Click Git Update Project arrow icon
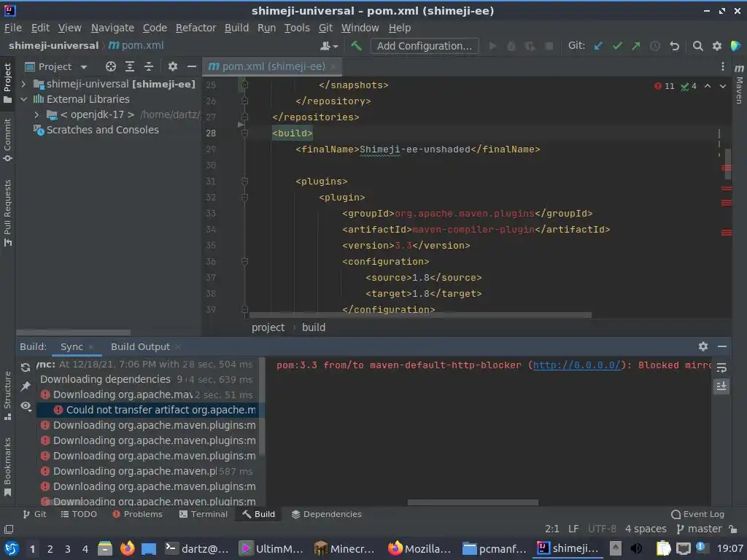This screenshot has height=560, width=747. coord(598,46)
